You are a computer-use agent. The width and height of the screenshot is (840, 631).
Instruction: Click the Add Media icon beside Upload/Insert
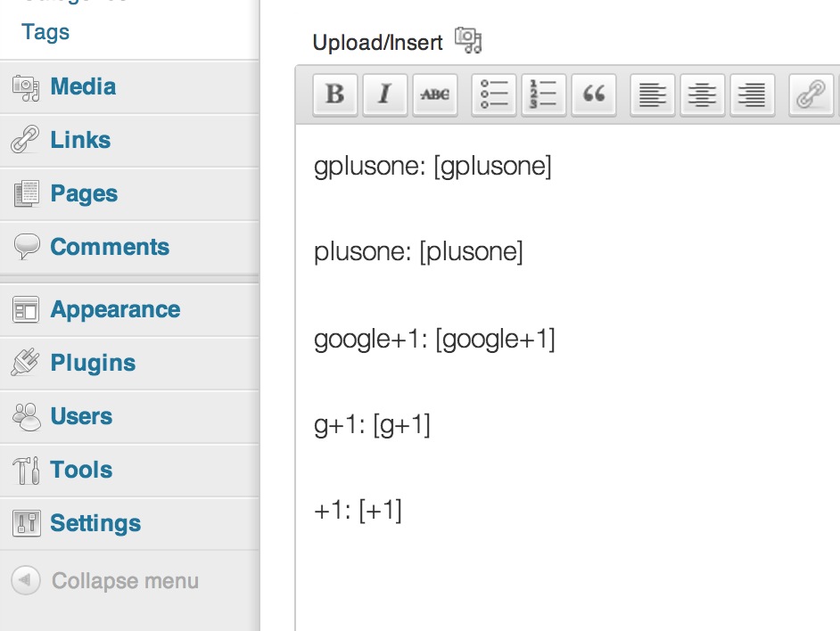[x=467, y=40]
